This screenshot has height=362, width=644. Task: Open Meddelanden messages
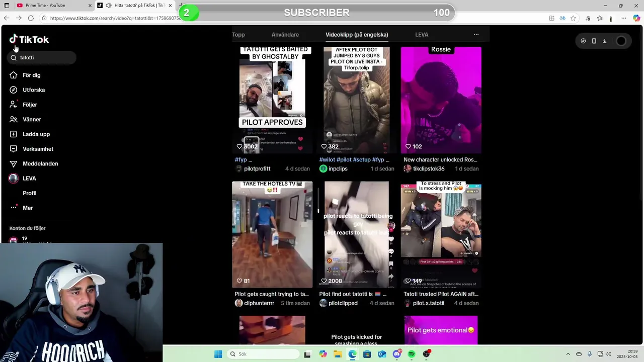click(33, 163)
